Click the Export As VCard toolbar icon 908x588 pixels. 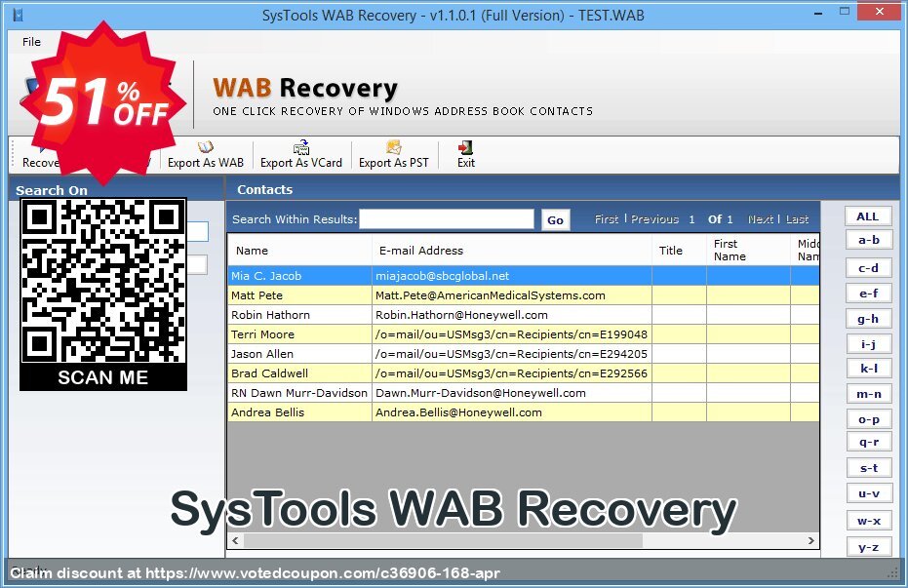pos(301,154)
